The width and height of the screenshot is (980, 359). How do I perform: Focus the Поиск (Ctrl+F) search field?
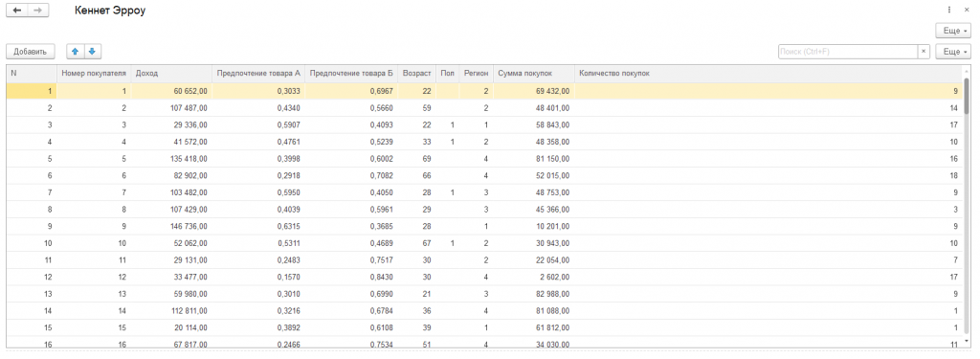pyautogui.click(x=848, y=52)
